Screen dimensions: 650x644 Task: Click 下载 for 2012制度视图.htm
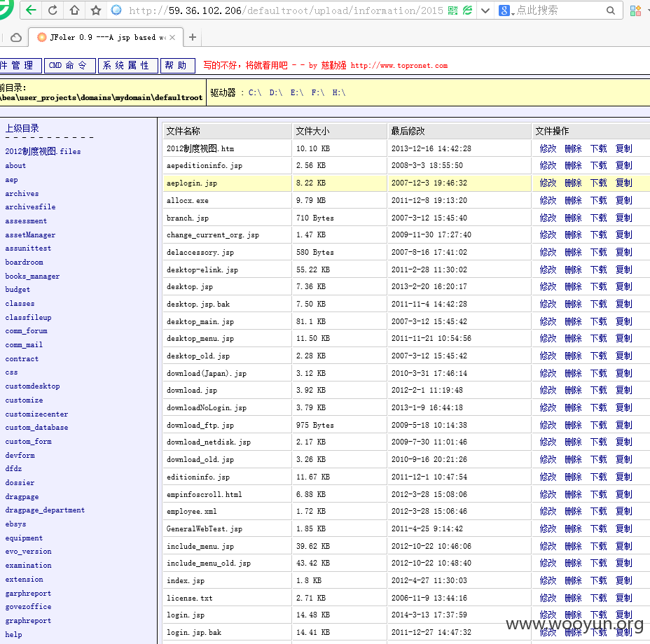598,148
